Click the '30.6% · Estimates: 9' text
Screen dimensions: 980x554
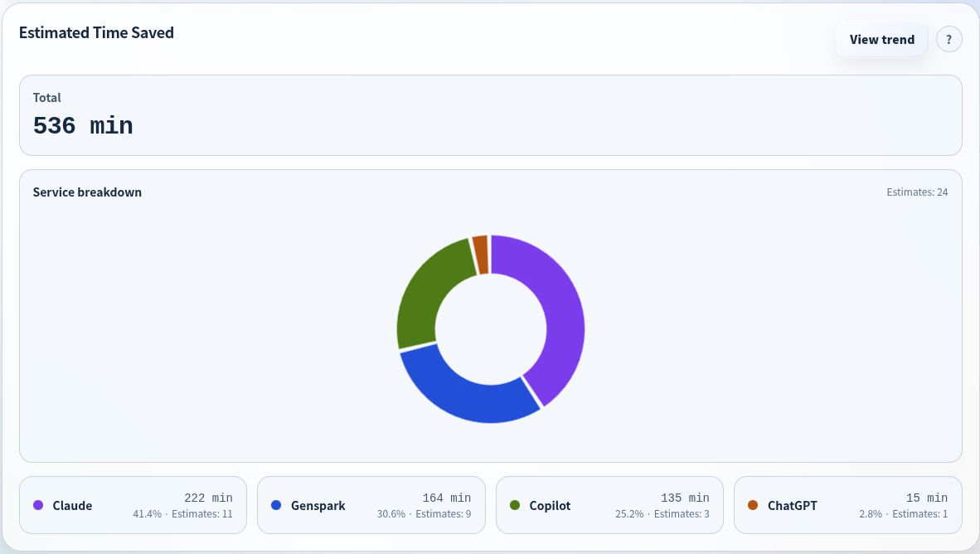click(x=424, y=514)
